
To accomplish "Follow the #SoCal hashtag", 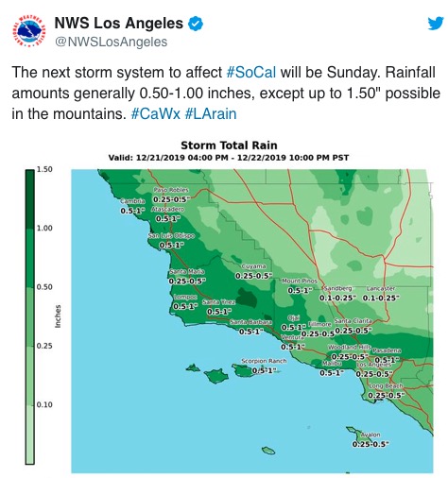I will tap(251, 73).
